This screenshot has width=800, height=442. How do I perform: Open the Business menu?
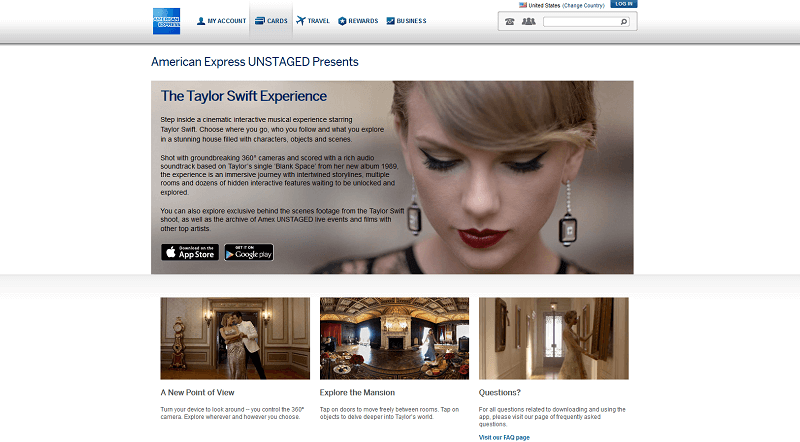pos(406,21)
